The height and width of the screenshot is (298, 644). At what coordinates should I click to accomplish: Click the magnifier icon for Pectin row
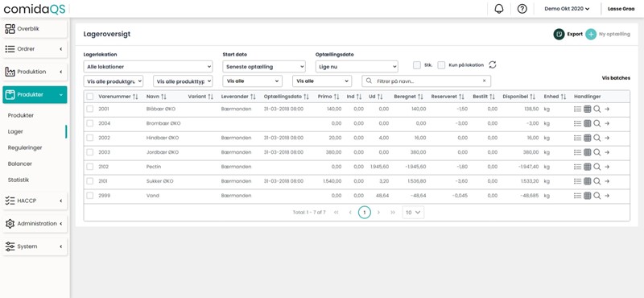click(597, 167)
